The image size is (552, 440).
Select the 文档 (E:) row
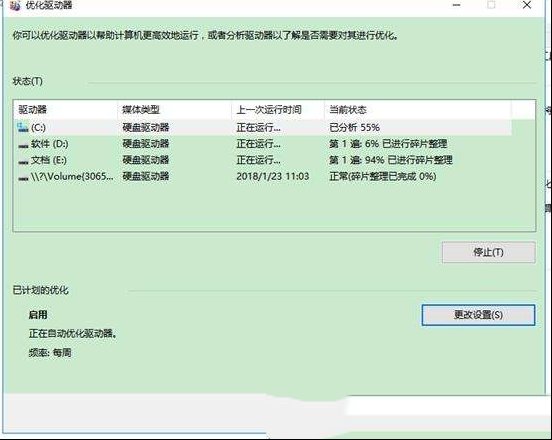pyautogui.click(x=263, y=160)
